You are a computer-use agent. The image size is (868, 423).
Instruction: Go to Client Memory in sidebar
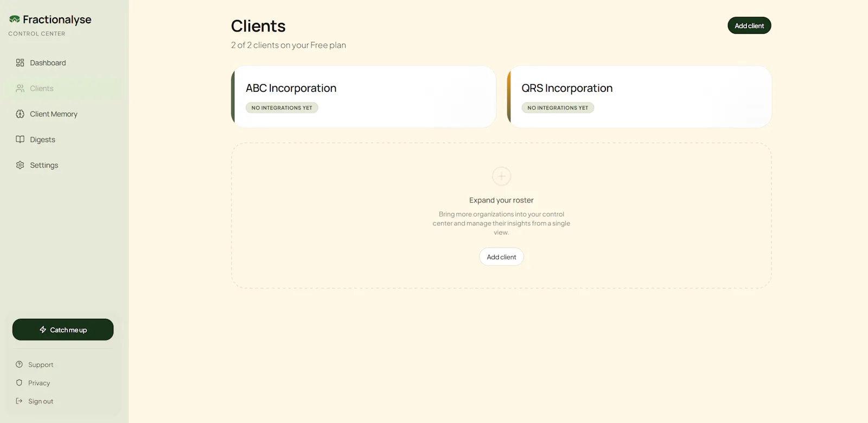tap(65, 114)
